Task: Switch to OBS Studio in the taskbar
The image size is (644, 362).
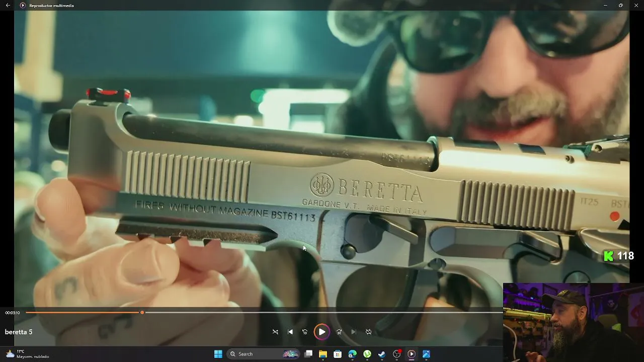Action: 397,354
